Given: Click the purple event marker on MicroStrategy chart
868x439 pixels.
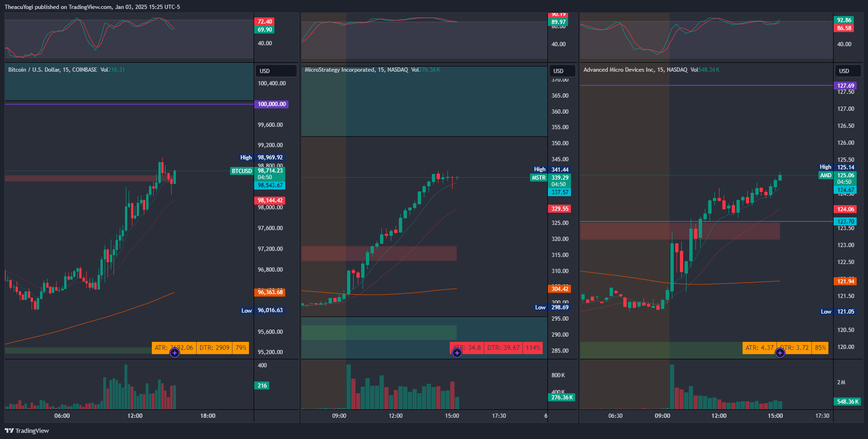Looking at the screenshot, I should pyautogui.click(x=457, y=353).
